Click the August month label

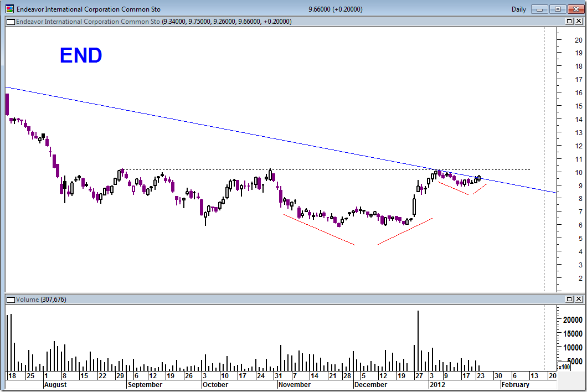[x=55, y=384]
